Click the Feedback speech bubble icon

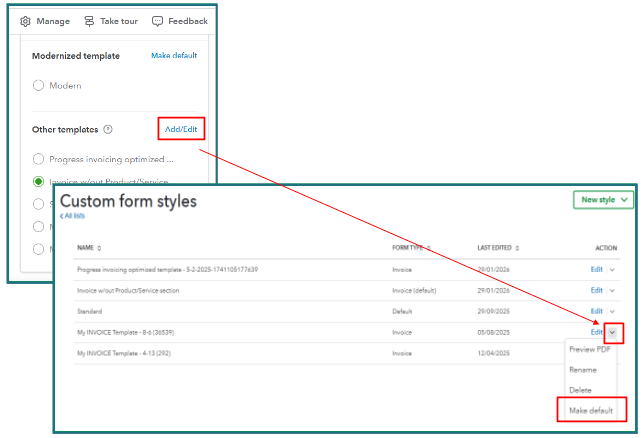(157, 21)
